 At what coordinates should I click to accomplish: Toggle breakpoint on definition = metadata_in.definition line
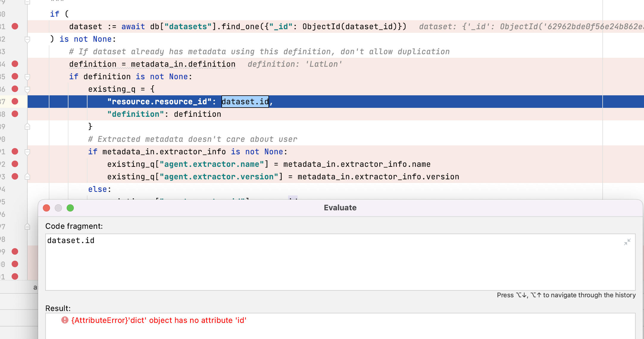15,64
